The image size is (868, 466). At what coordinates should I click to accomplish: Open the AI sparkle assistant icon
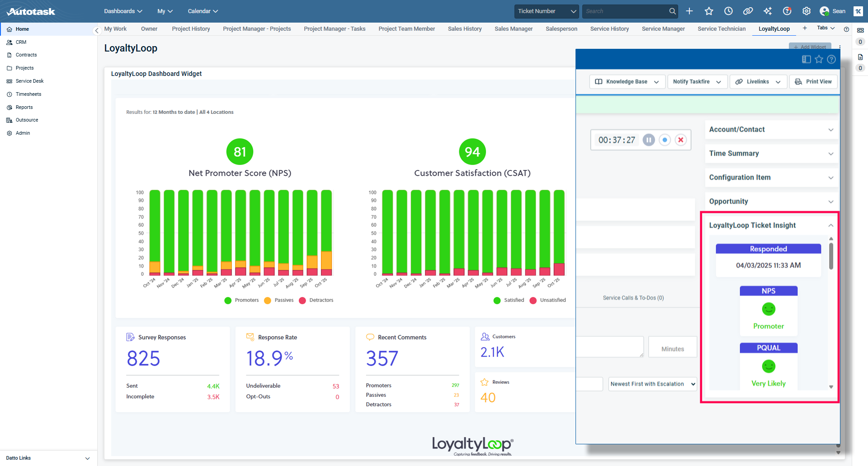[x=768, y=11]
